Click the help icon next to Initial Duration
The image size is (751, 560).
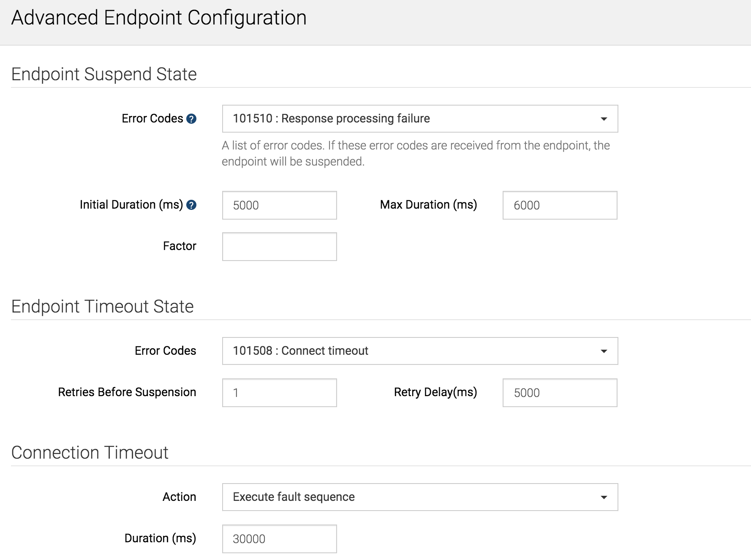[191, 205]
